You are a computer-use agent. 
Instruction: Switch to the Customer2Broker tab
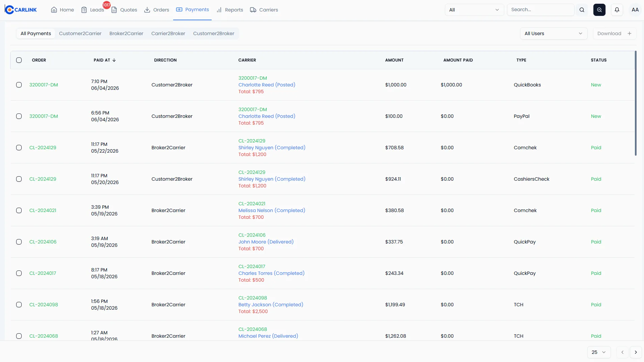(214, 33)
